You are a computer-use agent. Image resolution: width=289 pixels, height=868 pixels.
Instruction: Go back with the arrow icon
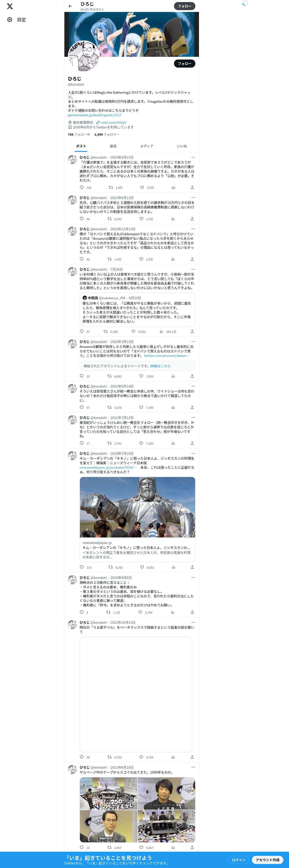tap(70, 6)
